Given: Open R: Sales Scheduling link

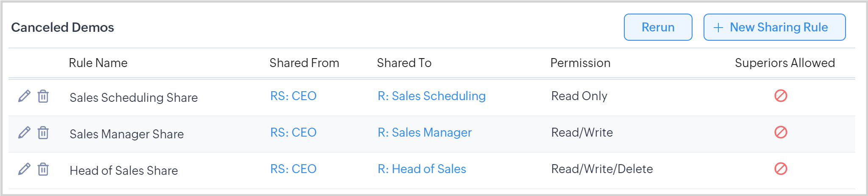Looking at the screenshot, I should tap(431, 96).
